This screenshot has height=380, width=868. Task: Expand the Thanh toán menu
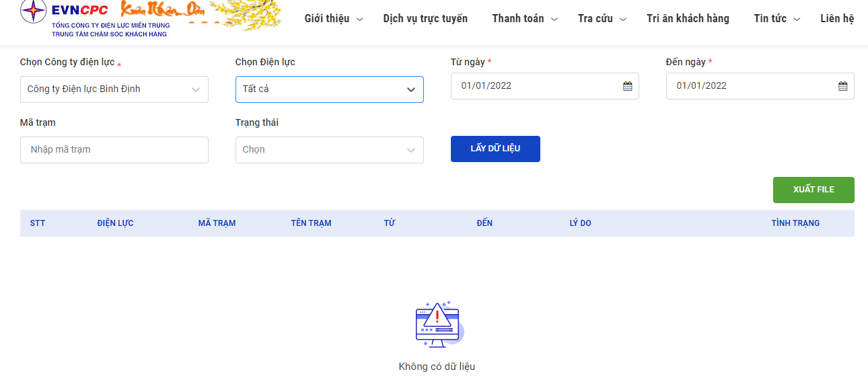[525, 19]
